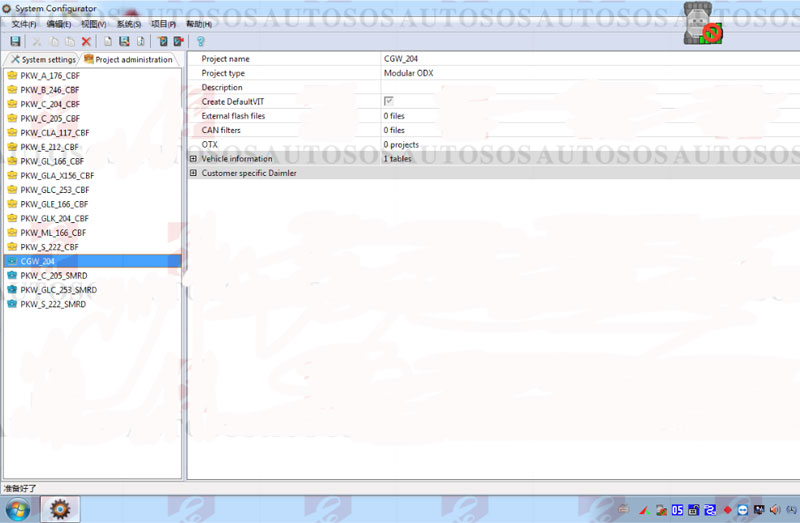Select the Project administration tab
This screenshot has width=800, height=523.
[x=129, y=60]
